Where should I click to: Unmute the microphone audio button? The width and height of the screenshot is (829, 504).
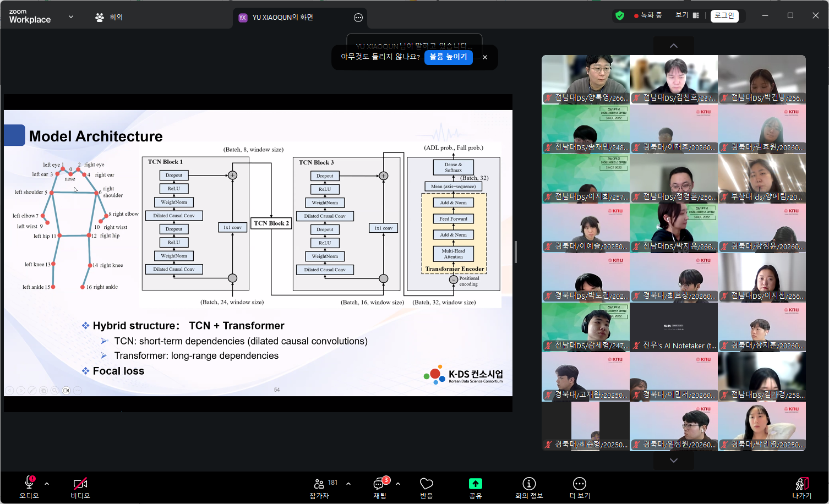click(x=29, y=483)
